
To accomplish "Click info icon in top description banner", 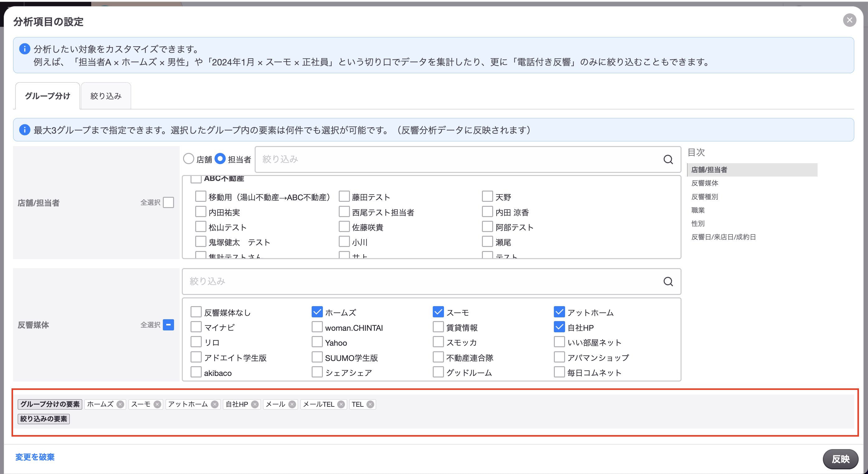I will click(x=25, y=49).
